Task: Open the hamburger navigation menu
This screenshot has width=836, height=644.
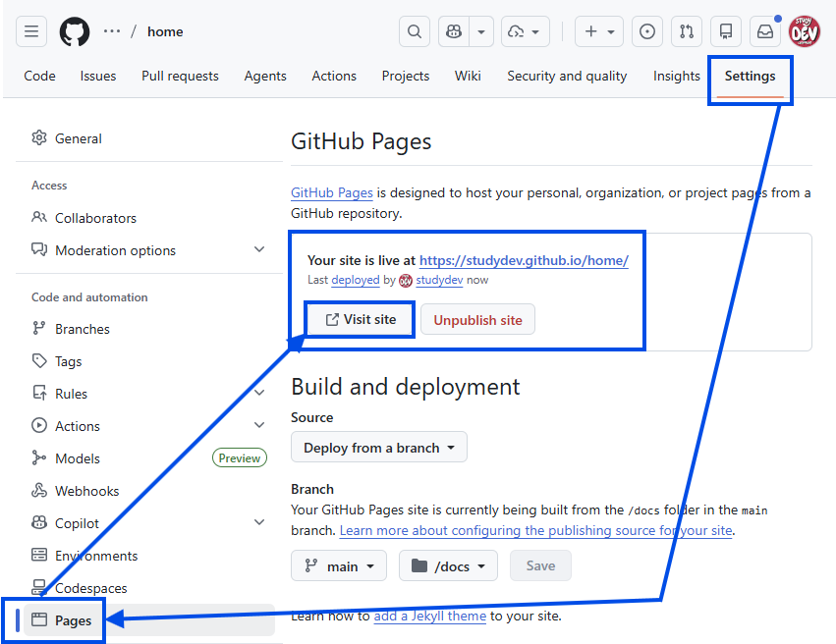Action: pyautogui.click(x=31, y=31)
